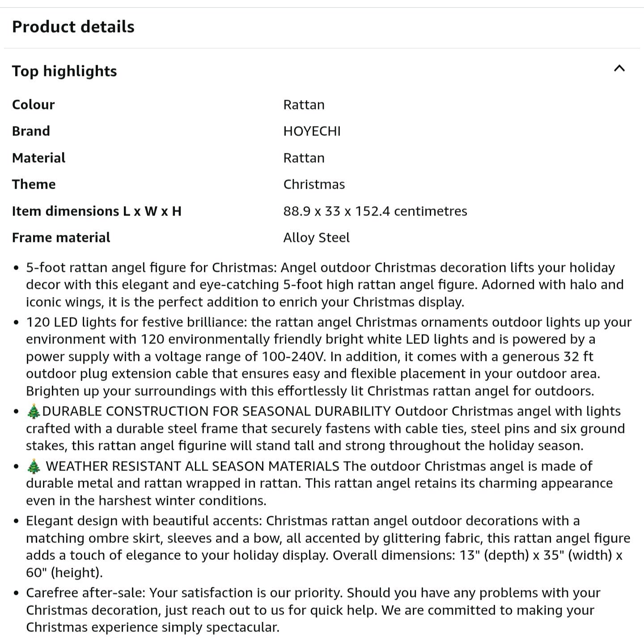
Task: Select the Frame material label
Action: coord(61,237)
